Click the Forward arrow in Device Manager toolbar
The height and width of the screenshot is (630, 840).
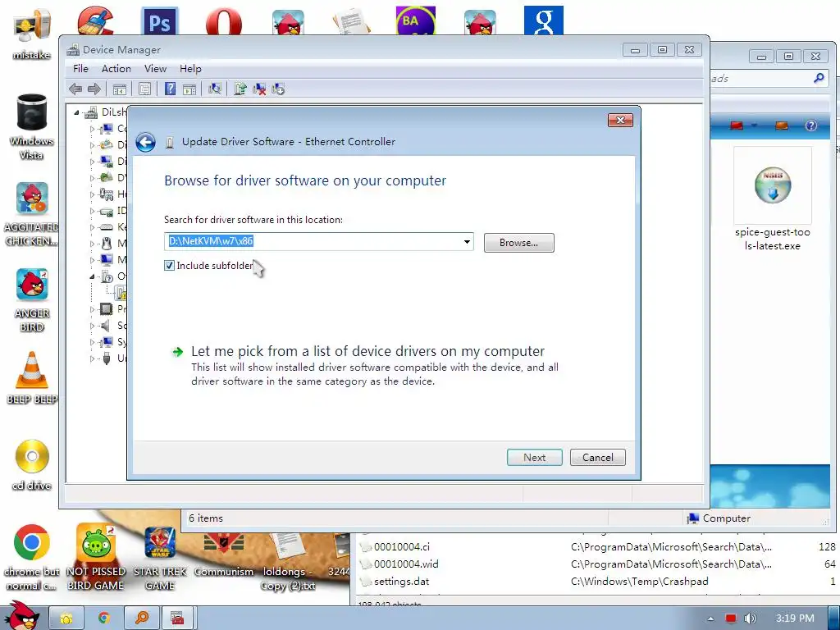click(x=94, y=89)
